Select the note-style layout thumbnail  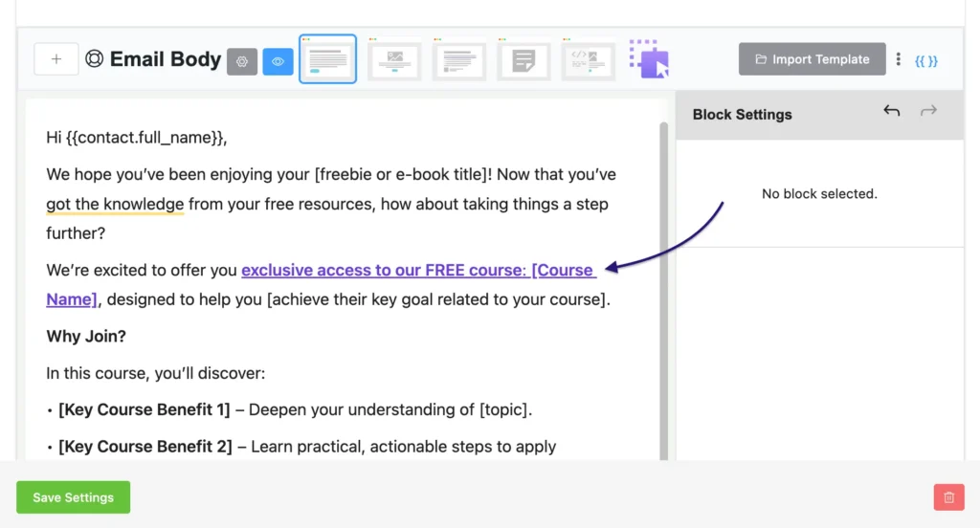tap(523, 60)
